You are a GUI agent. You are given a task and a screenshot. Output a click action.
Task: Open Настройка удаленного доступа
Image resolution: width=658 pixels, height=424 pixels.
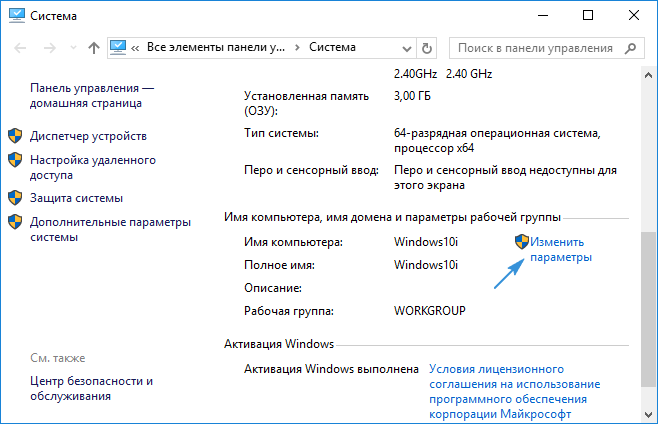point(92,166)
